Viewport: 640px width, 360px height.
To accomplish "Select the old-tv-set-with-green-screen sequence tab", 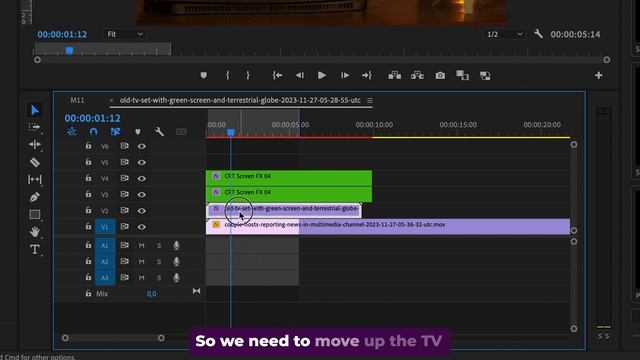I will click(240, 100).
